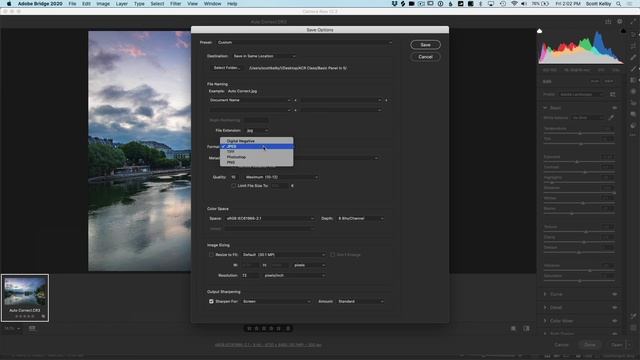This screenshot has height=360, width=640.
Task: Choose Digital Negative from the format list
Action: [257, 141]
